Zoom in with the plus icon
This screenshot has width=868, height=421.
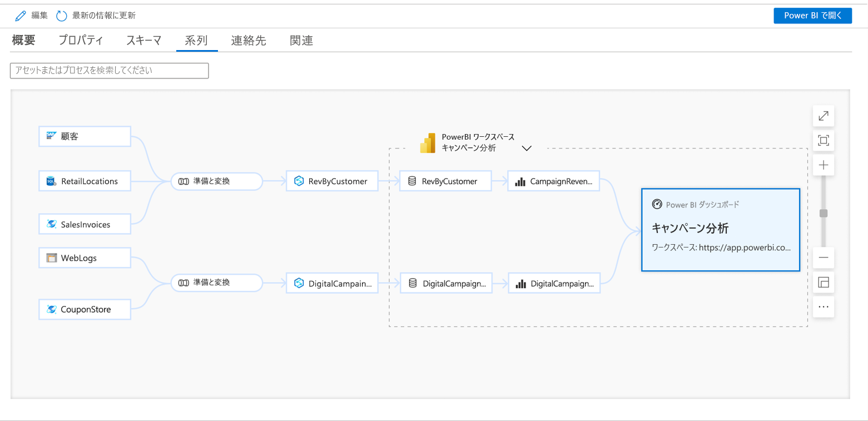click(x=824, y=165)
